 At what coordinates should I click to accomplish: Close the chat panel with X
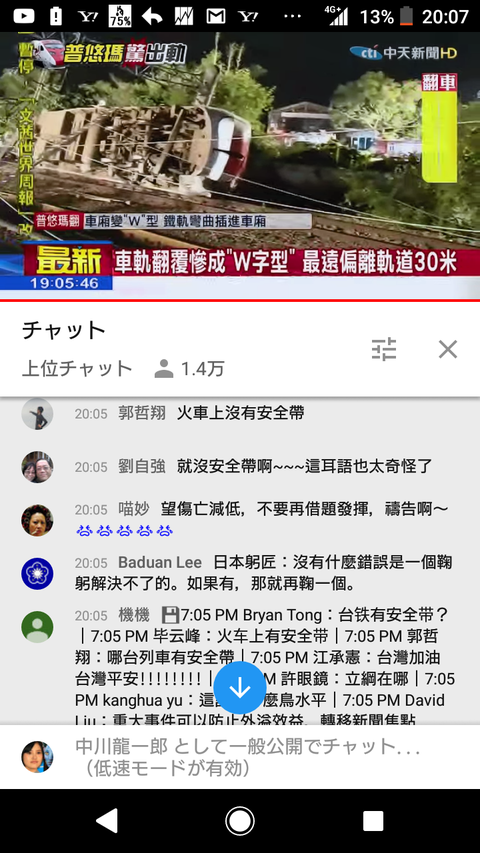(448, 349)
